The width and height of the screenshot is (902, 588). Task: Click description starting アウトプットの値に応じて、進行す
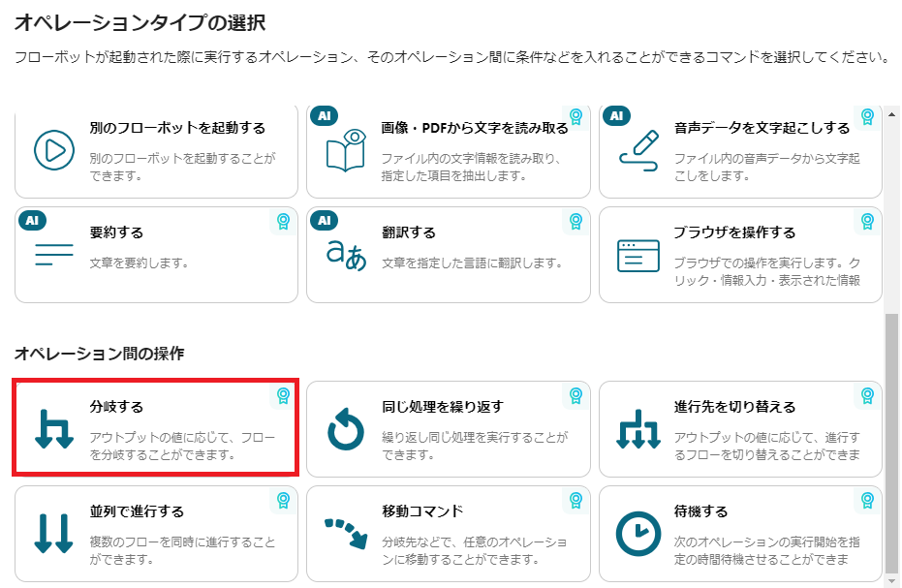(x=766, y=446)
